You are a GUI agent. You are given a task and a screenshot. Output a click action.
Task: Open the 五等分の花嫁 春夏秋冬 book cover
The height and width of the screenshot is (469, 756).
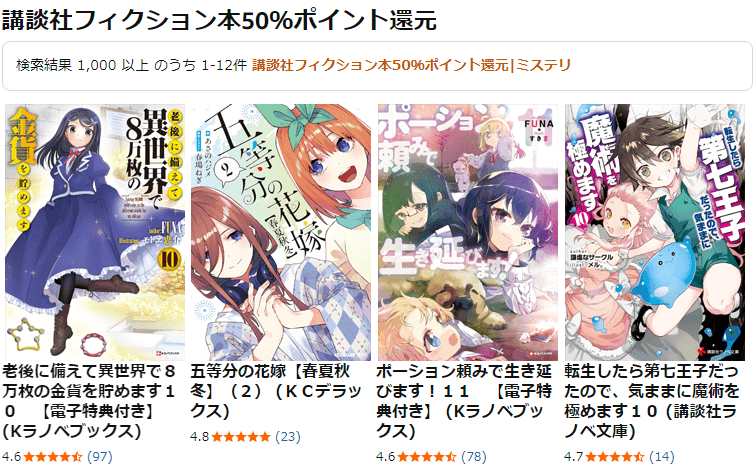(x=281, y=232)
